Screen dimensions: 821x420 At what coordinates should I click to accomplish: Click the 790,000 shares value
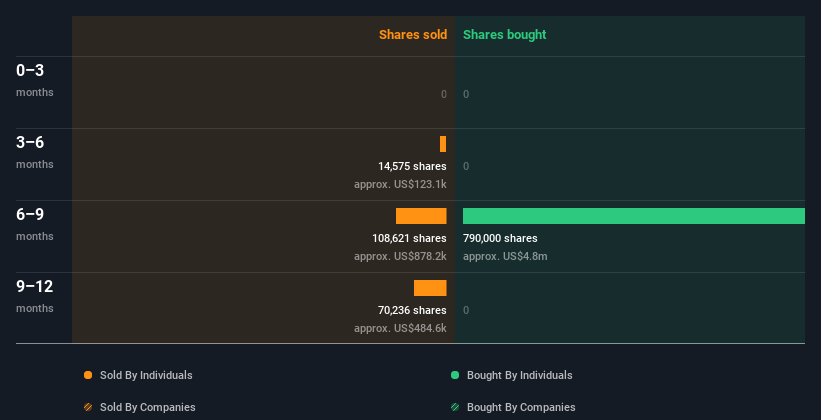(500, 238)
